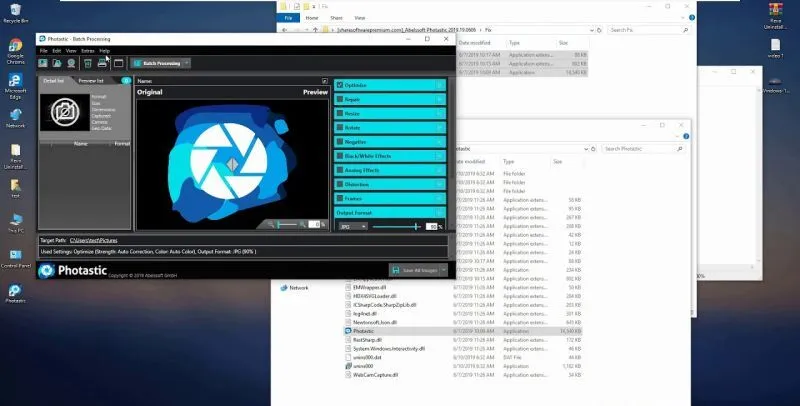Image resolution: width=800 pixels, height=406 pixels.
Task: Expand the Repair panel arrow
Action: pos(440,99)
